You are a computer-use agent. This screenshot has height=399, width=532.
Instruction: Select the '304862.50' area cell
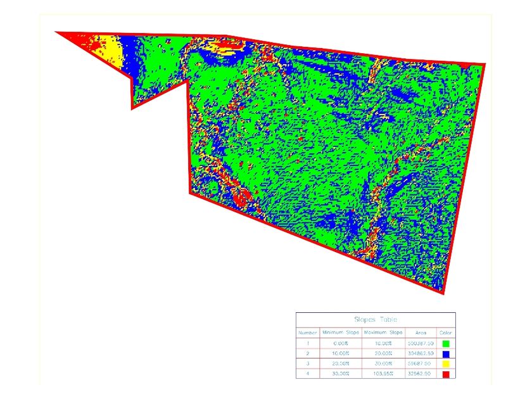coord(421,353)
